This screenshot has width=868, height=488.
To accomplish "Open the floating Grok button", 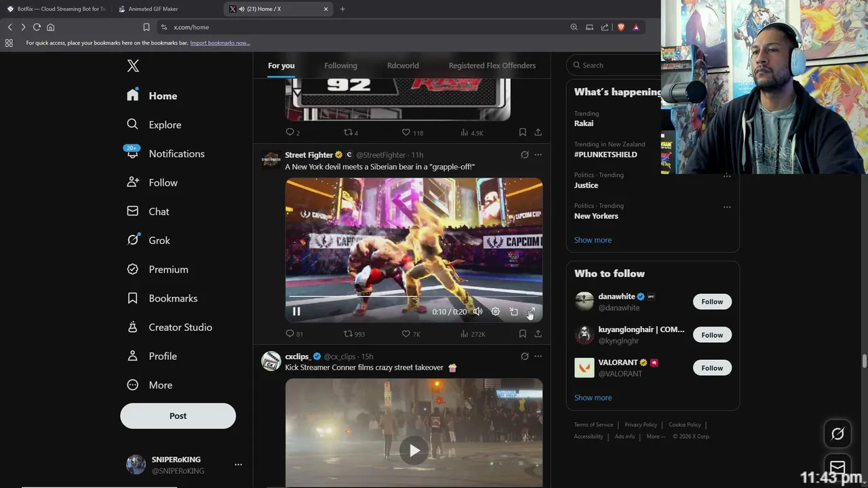I will coord(837,434).
